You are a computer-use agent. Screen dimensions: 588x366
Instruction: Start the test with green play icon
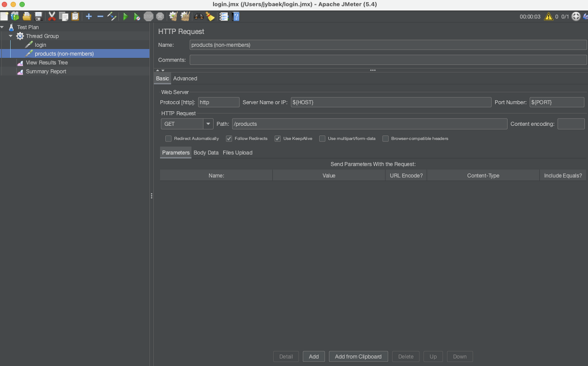pyautogui.click(x=125, y=17)
